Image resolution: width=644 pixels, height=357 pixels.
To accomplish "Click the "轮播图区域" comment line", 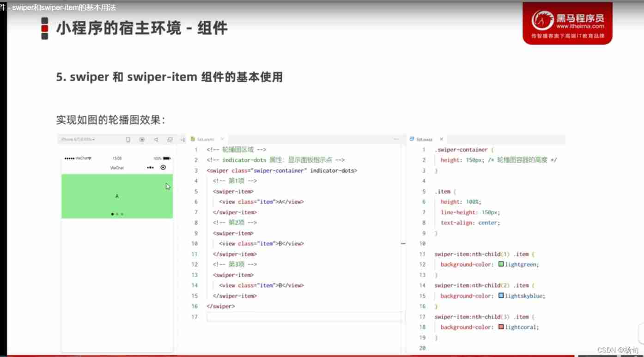I will (x=237, y=150).
